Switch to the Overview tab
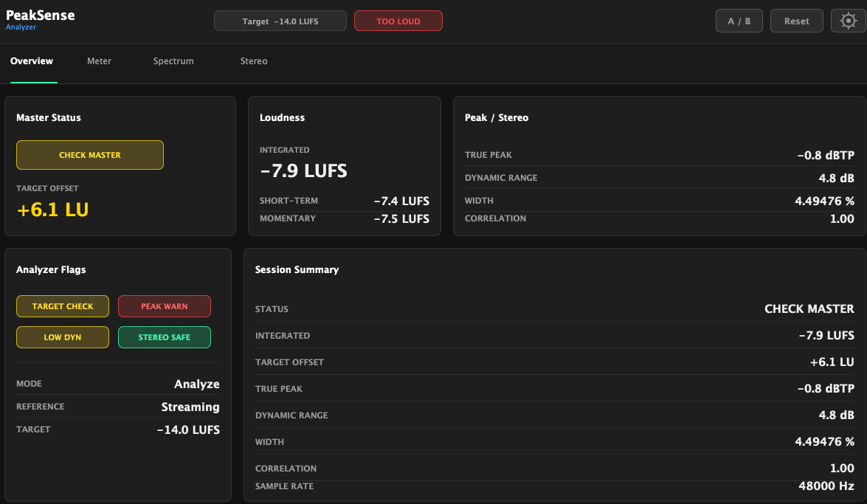The height and width of the screenshot is (504, 867). tap(32, 61)
